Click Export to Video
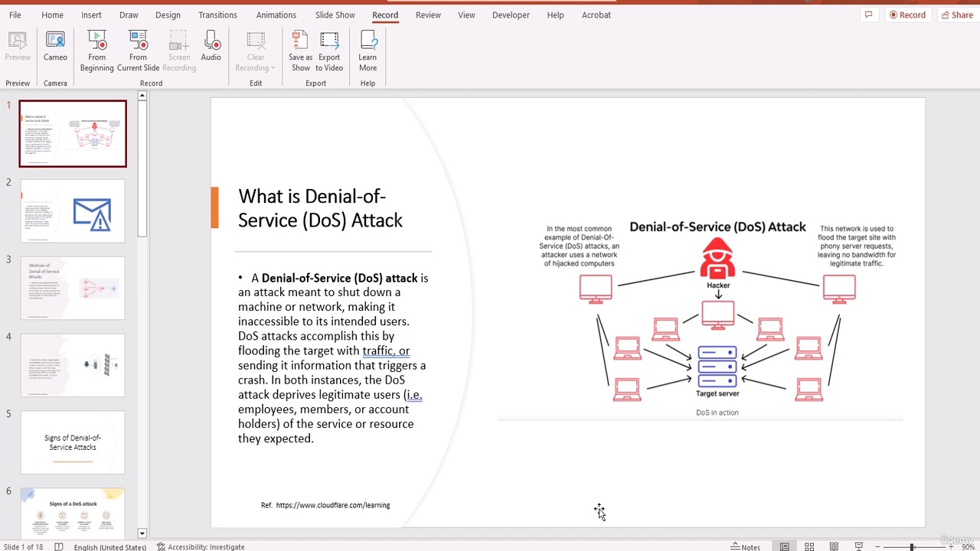Viewport: 980px width, 551px height. [329, 50]
